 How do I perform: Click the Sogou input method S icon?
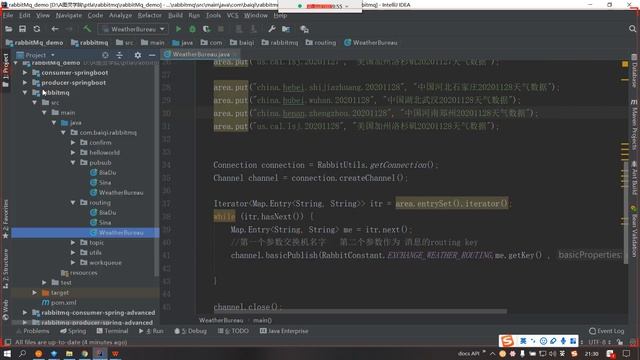click(507, 340)
